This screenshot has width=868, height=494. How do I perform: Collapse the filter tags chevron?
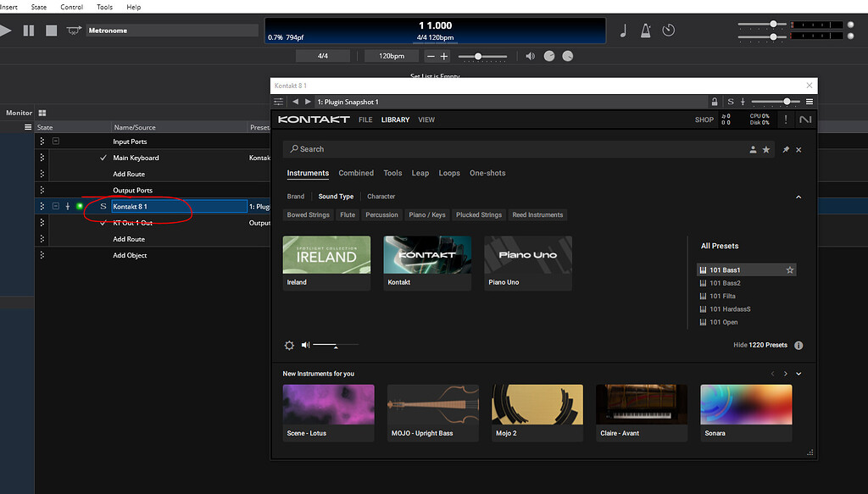(x=798, y=197)
